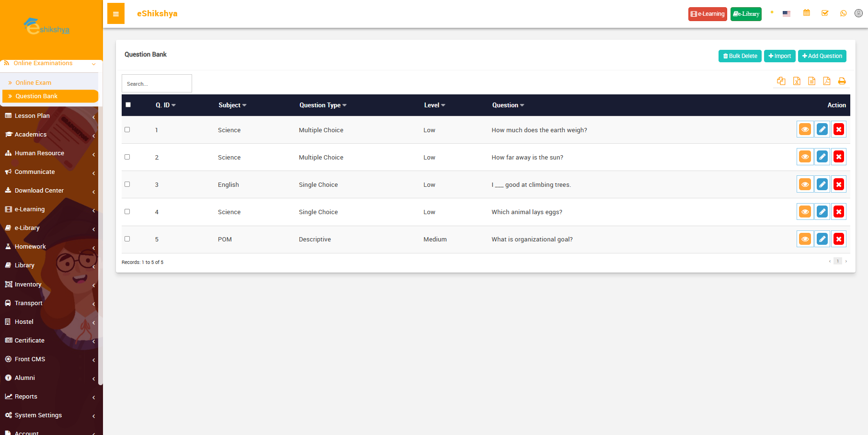Delete question 5 using the red X
Viewport: 868px width, 435px height.
pyautogui.click(x=839, y=239)
